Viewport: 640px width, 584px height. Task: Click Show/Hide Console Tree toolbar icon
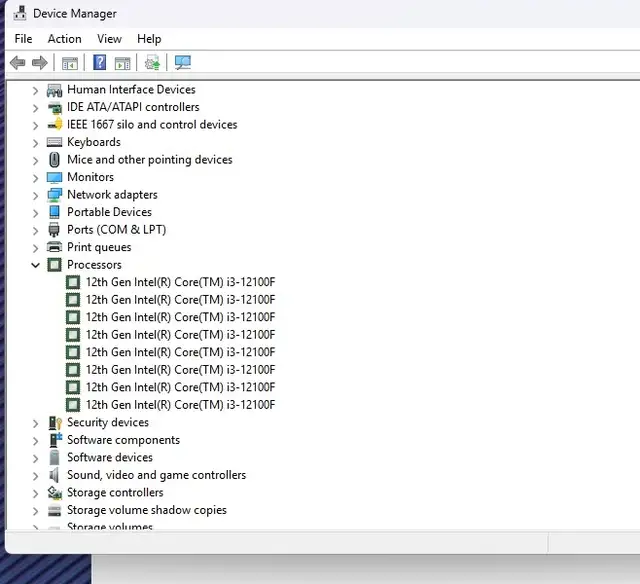point(70,63)
